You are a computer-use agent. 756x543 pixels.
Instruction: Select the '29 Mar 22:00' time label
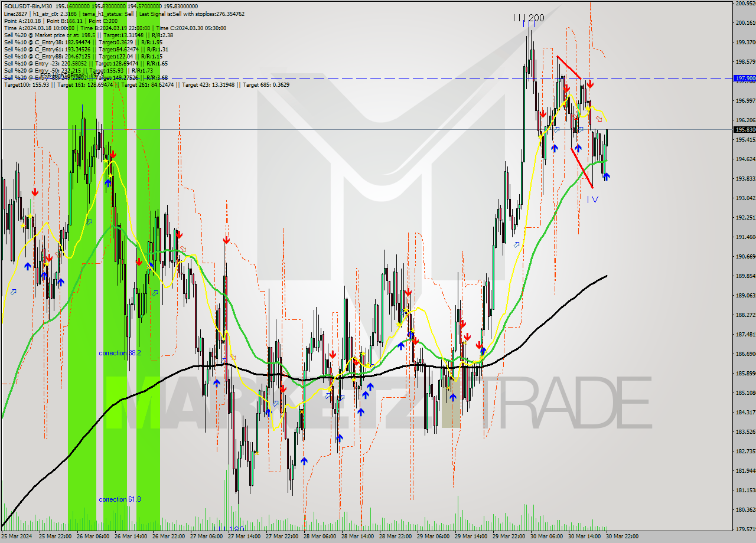[509, 537]
